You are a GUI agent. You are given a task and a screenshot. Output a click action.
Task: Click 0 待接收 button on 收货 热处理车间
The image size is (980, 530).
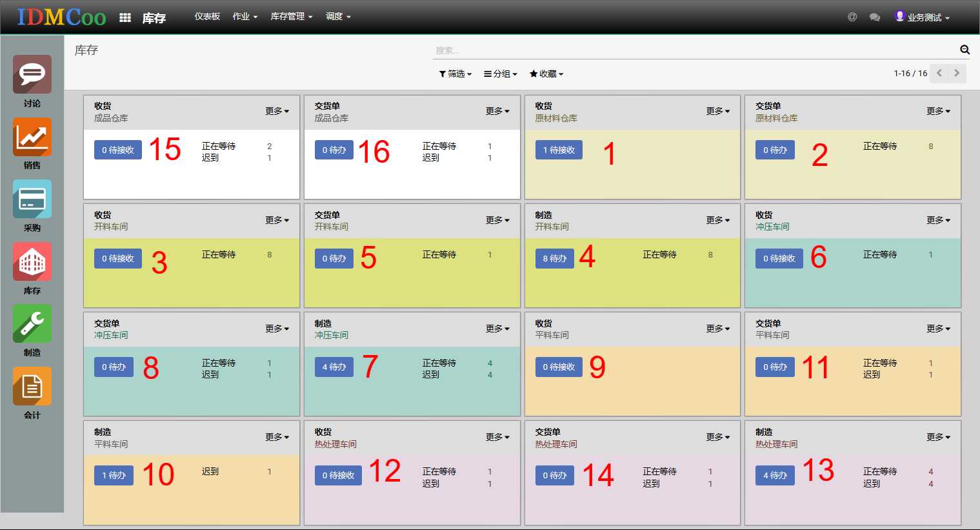(338, 475)
